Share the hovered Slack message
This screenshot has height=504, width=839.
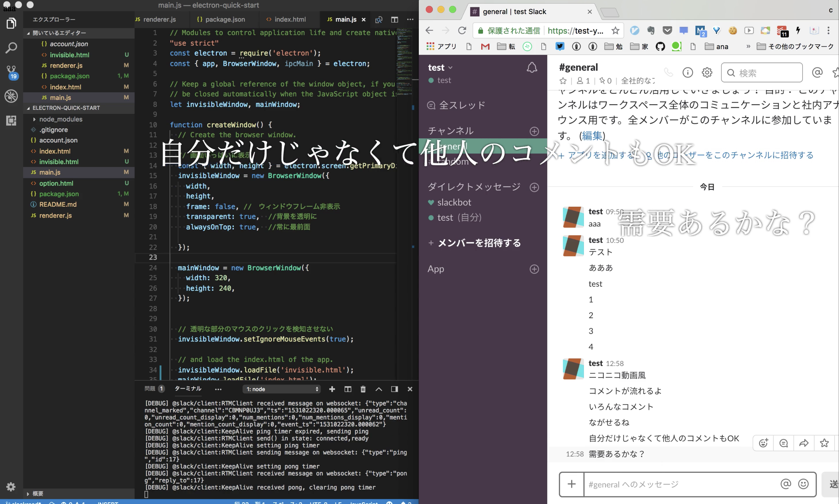(x=804, y=443)
